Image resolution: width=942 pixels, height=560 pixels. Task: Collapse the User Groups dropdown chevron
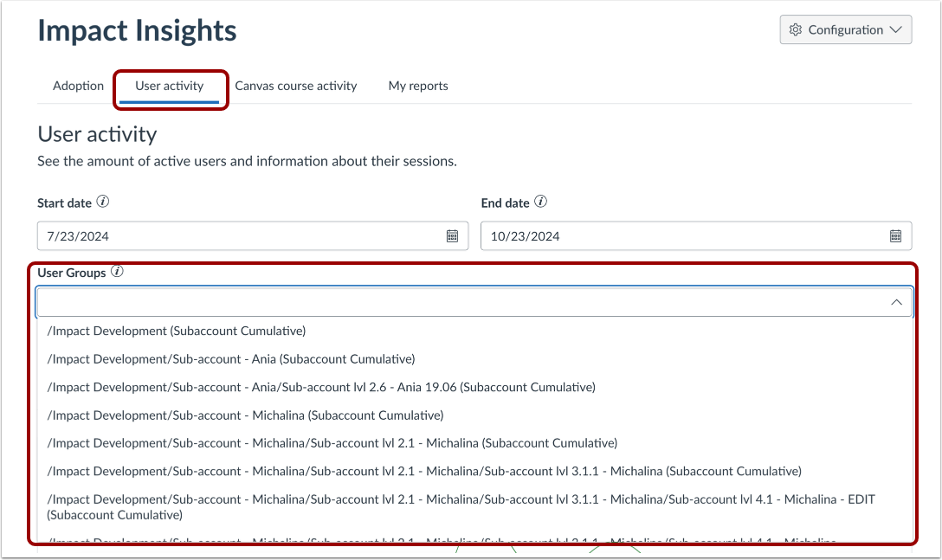click(x=896, y=302)
